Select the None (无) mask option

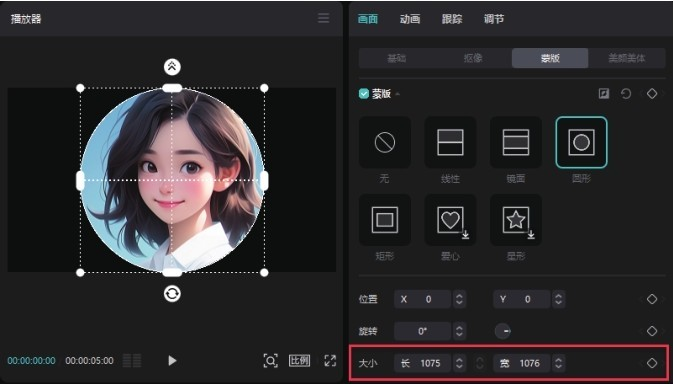point(385,142)
